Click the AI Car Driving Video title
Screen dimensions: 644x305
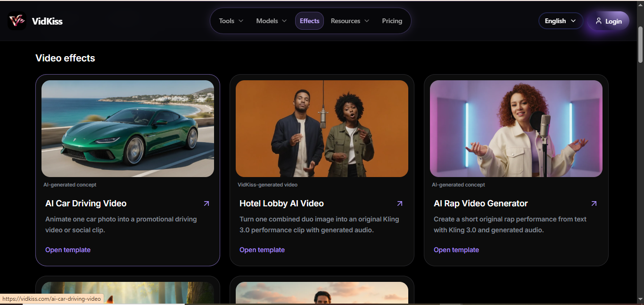[x=86, y=203]
